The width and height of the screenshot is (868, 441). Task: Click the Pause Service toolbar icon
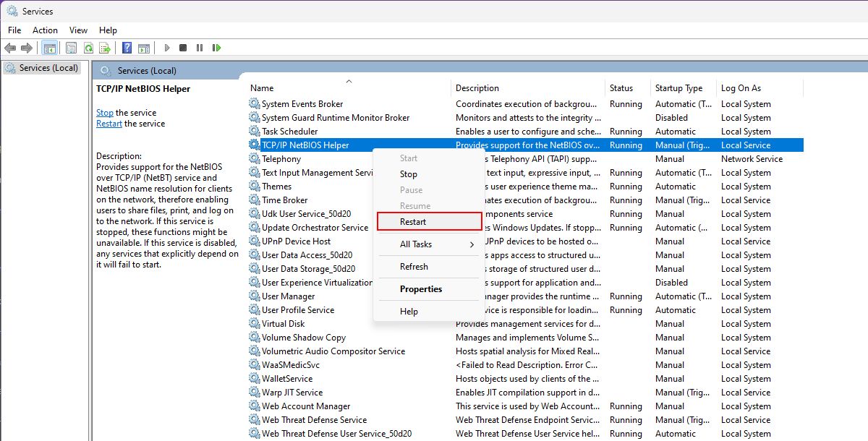[x=199, y=48]
